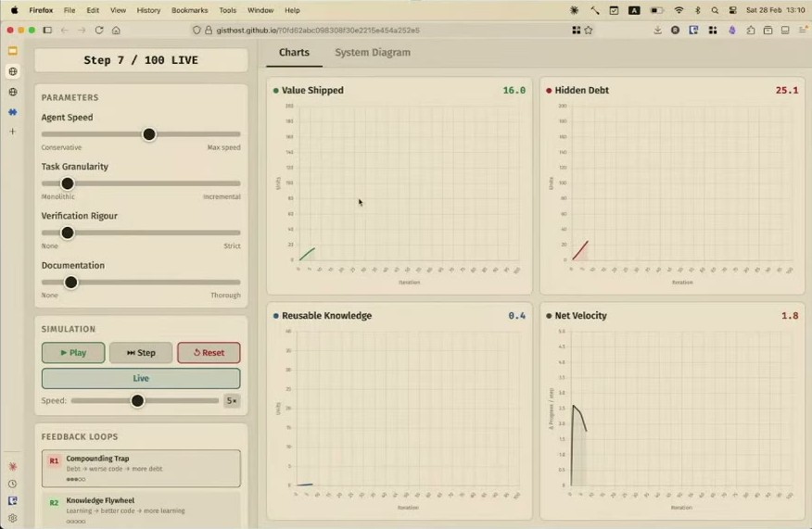Open sidebar settings gear
The width and height of the screenshot is (812, 529).
[13, 518]
